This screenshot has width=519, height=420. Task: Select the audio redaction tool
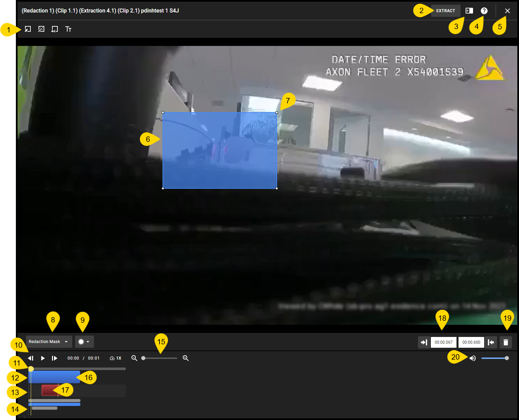click(x=54, y=29)
